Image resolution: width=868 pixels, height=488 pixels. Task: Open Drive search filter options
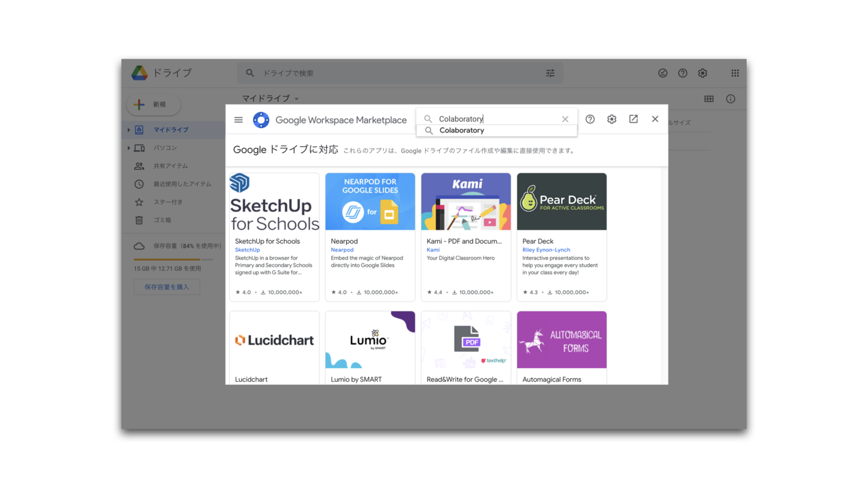tap(550, 73)
